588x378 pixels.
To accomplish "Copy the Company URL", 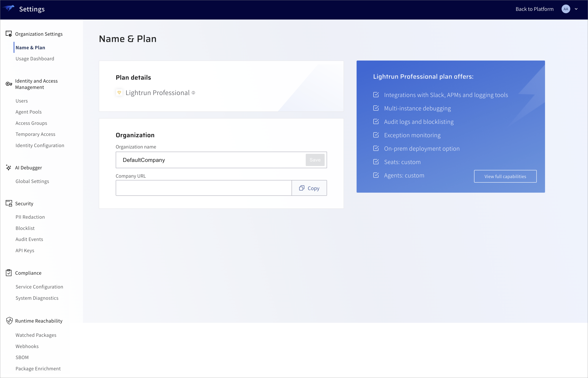I will [x=309, y=188].
